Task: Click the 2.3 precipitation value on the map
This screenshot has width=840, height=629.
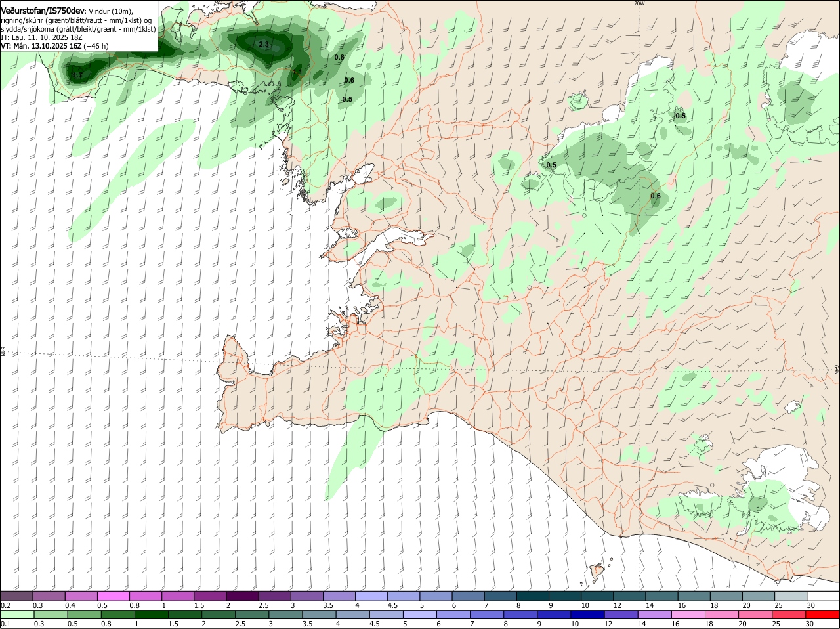Action: pyautogui.click(x=264, y=44)
